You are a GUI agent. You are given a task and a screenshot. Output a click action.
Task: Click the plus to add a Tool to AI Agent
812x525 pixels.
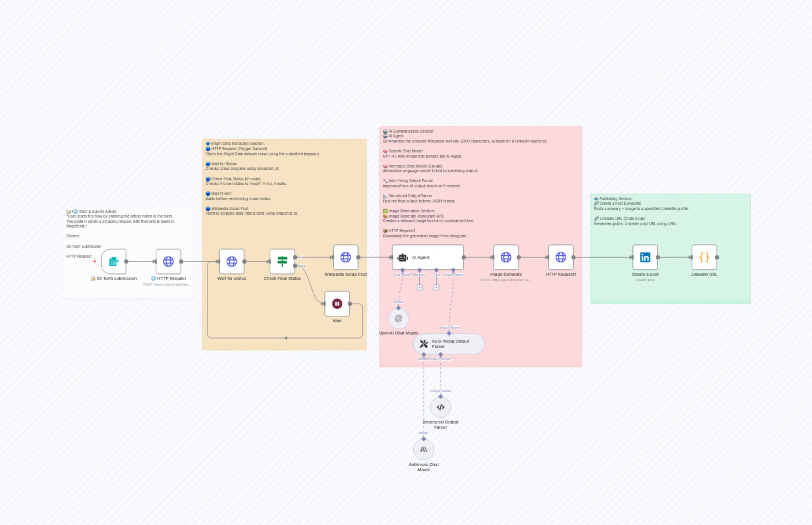click(x=437, y=287)
